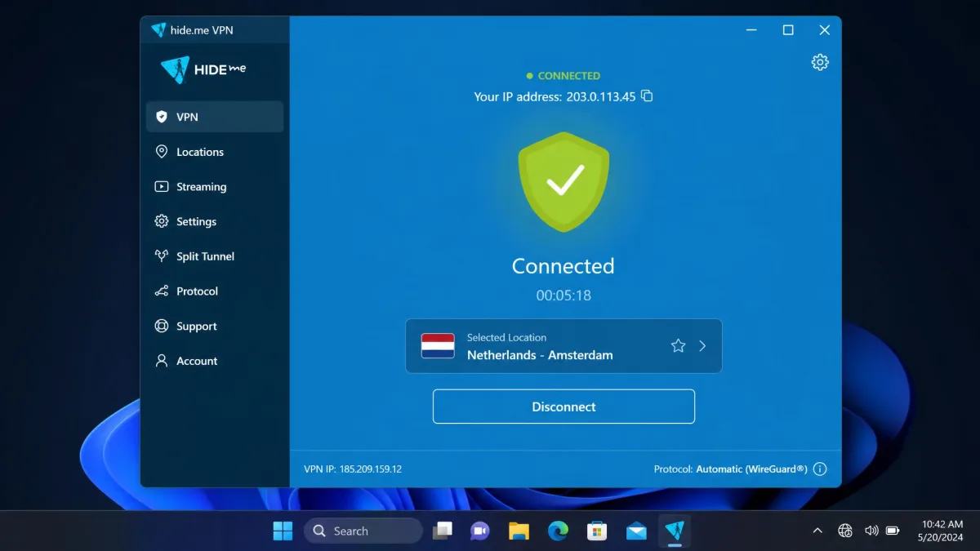Viewport: 980px width, 551px height.
Task: Click the volume speaker tray icon
Action: 871,531
